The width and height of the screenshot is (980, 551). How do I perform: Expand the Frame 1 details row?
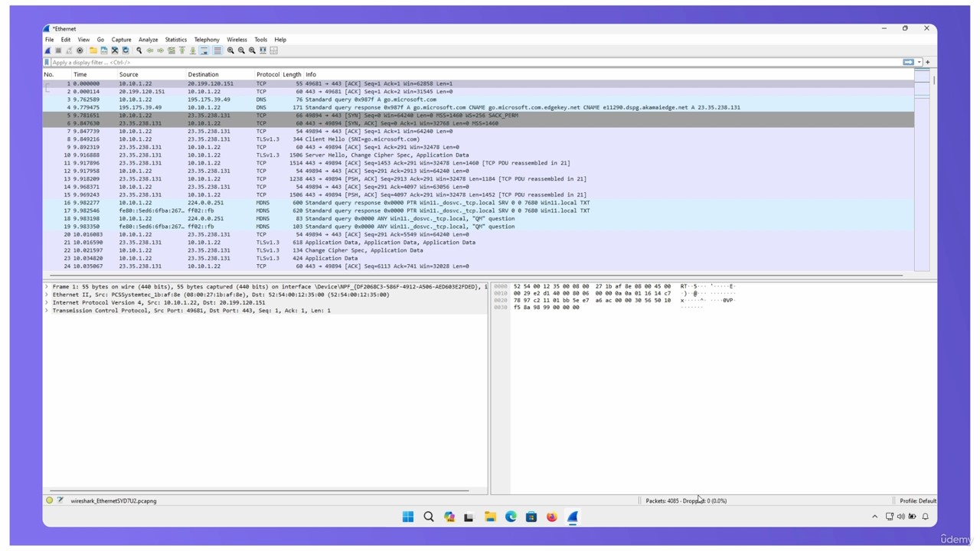pos(47,287)
